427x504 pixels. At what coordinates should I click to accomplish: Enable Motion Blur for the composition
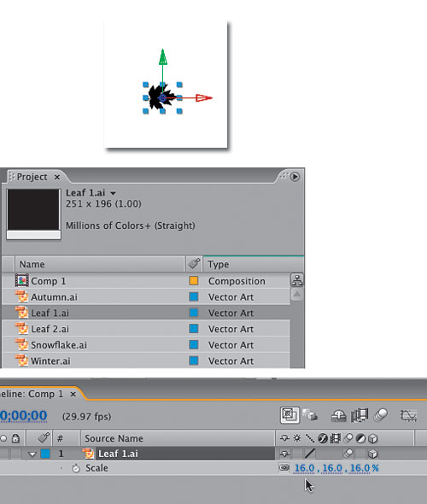coord(380,415)
